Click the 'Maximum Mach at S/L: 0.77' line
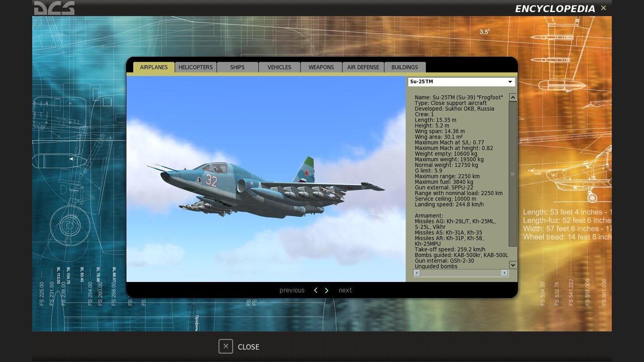Screen dimensions: 644x362 pos(449,143)
